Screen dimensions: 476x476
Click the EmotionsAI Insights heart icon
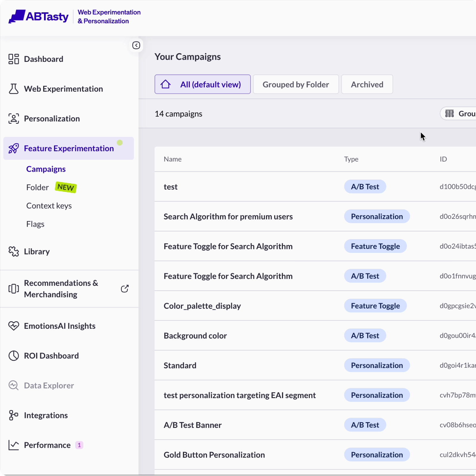pos(14,326)
